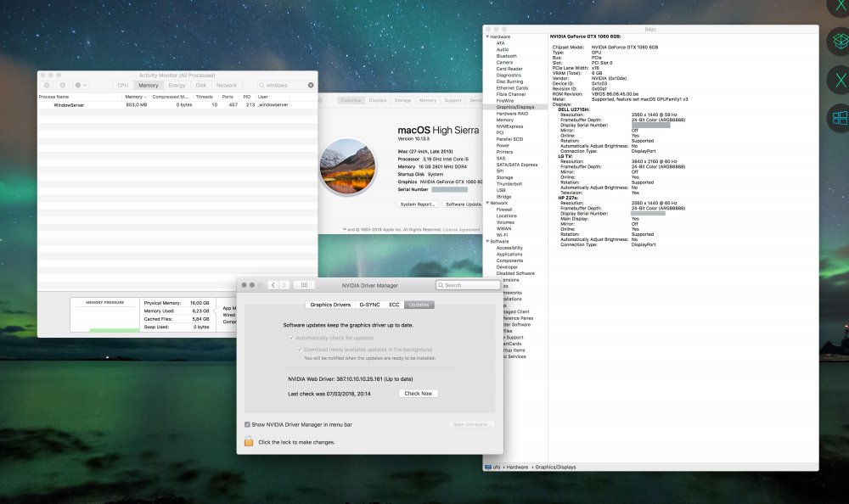Select Graphics/Displays in the sidebar
The height and width of the screenshot is (504, 849).
point(515,107)
